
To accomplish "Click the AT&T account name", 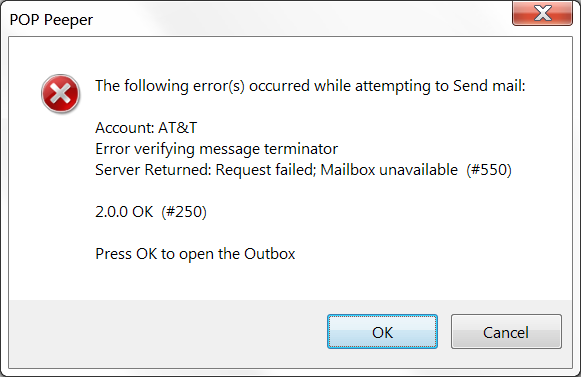I will pyautogui.click(x=177, y=128).
